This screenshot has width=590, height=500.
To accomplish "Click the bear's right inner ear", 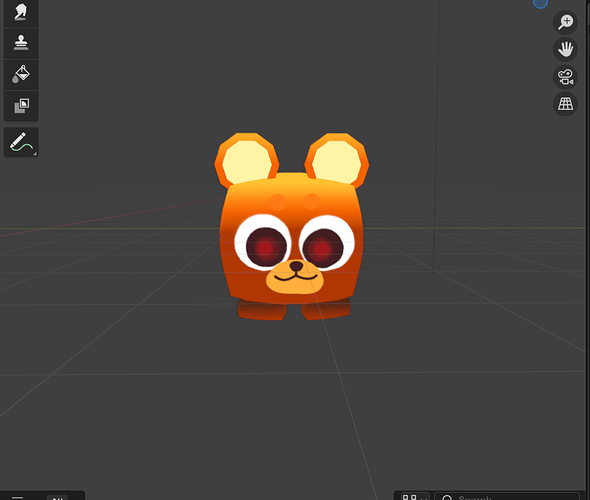I will tap(336, 162).
